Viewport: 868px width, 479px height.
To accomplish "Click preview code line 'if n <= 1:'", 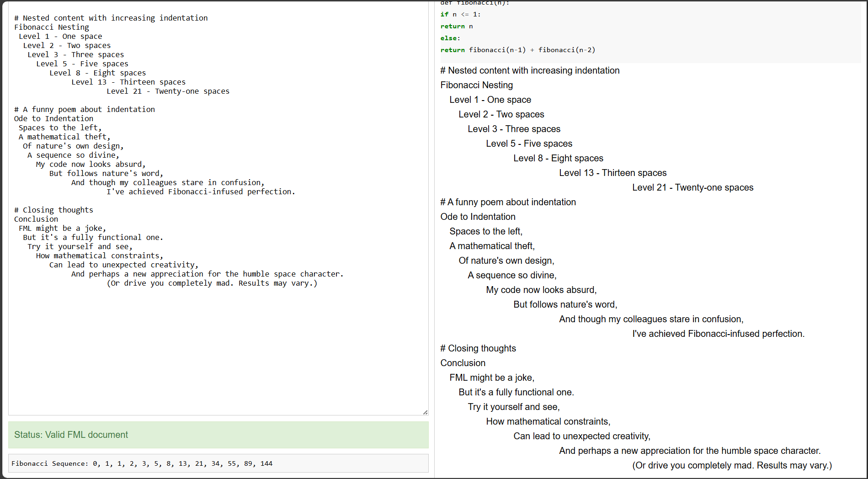I will point(461,15).
